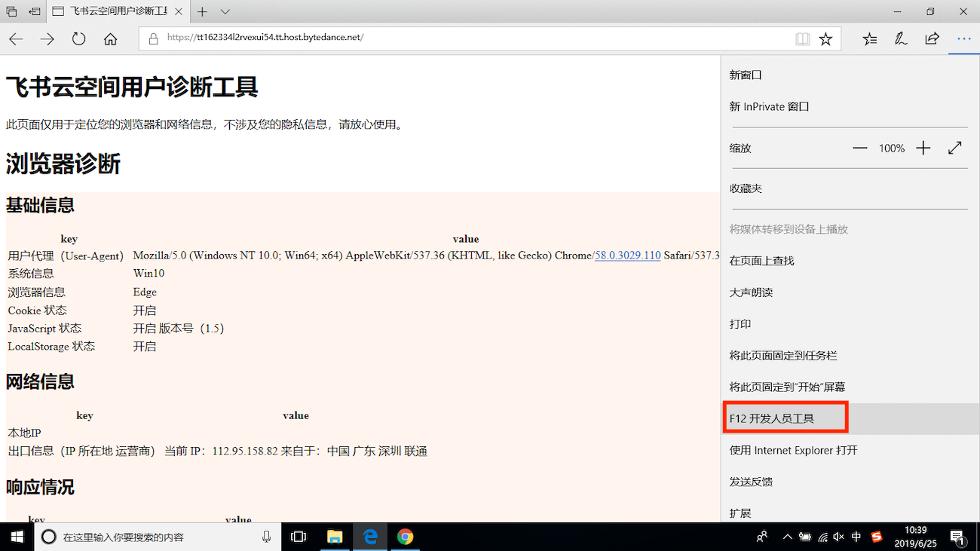Click the 网络信息 heading

(x=40, y=381)
